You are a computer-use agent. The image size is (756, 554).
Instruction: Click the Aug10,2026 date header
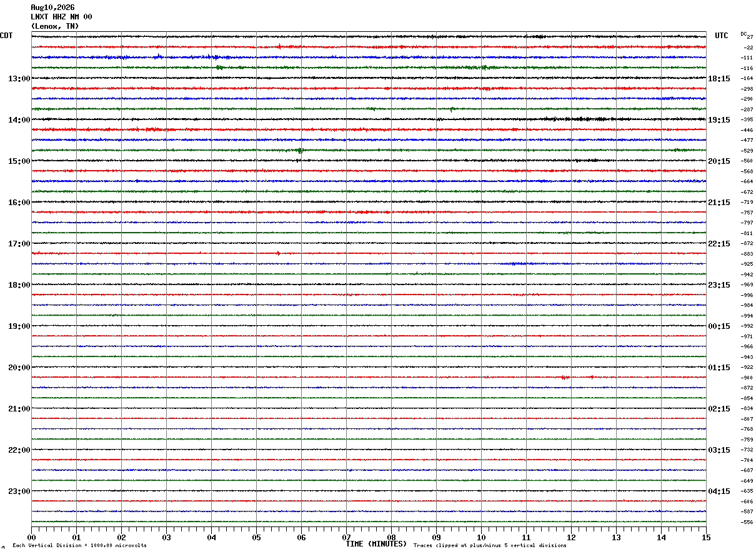tap(52, 8)
